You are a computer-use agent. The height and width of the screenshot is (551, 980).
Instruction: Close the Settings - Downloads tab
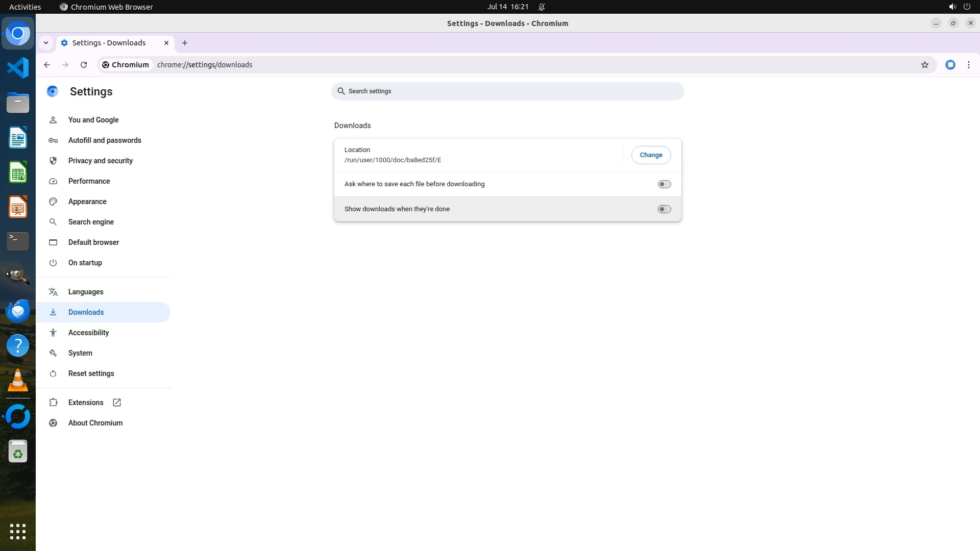click(x=166, y=43)
